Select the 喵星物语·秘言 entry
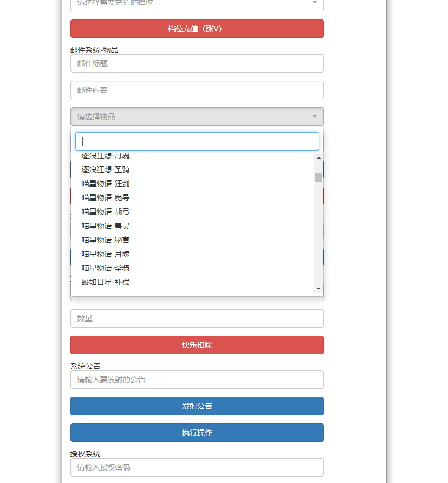 point(106,240)
